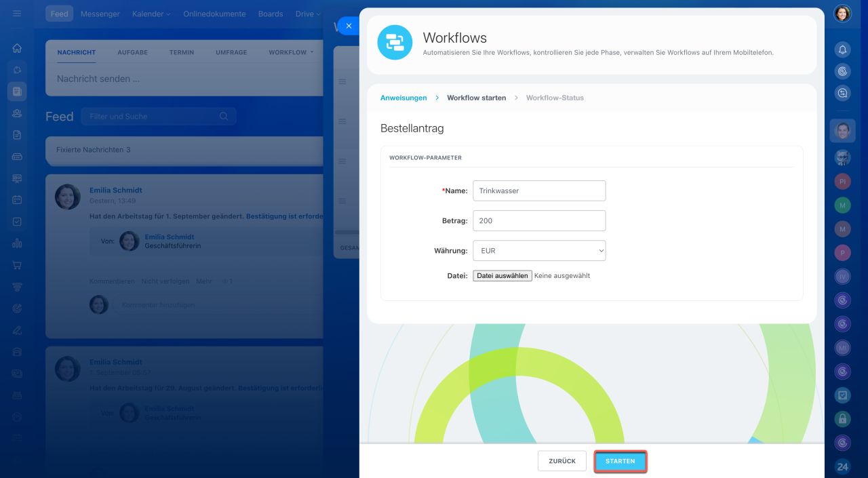Open Messenger from the top bar
Screen dimensions: 868x478
pos(100,14)
